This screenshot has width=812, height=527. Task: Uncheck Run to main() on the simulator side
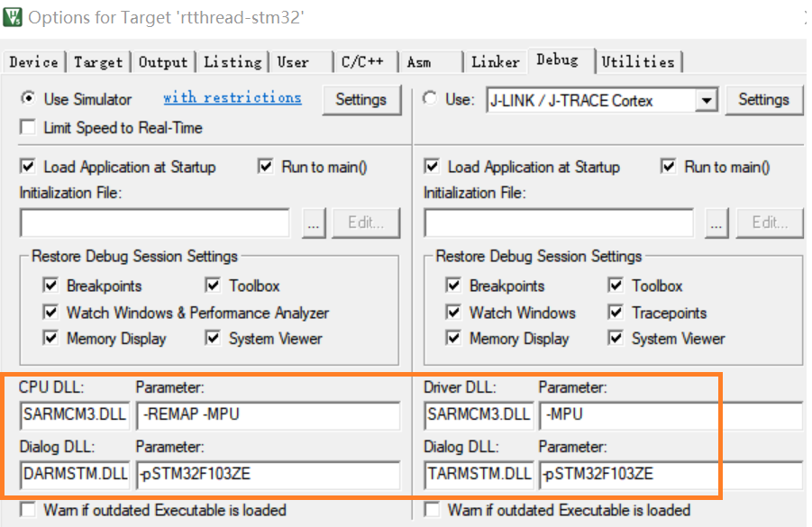point(265,166)
